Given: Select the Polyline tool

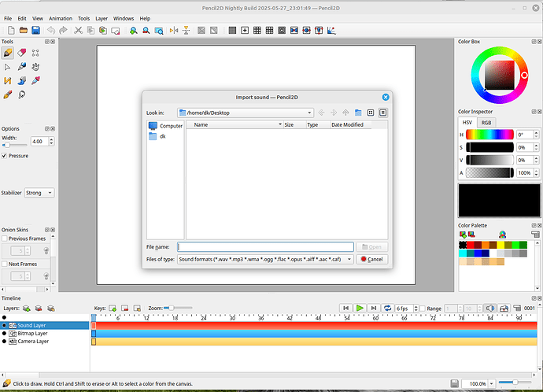Looking at the screenshot, I should (x=7, y=81).
